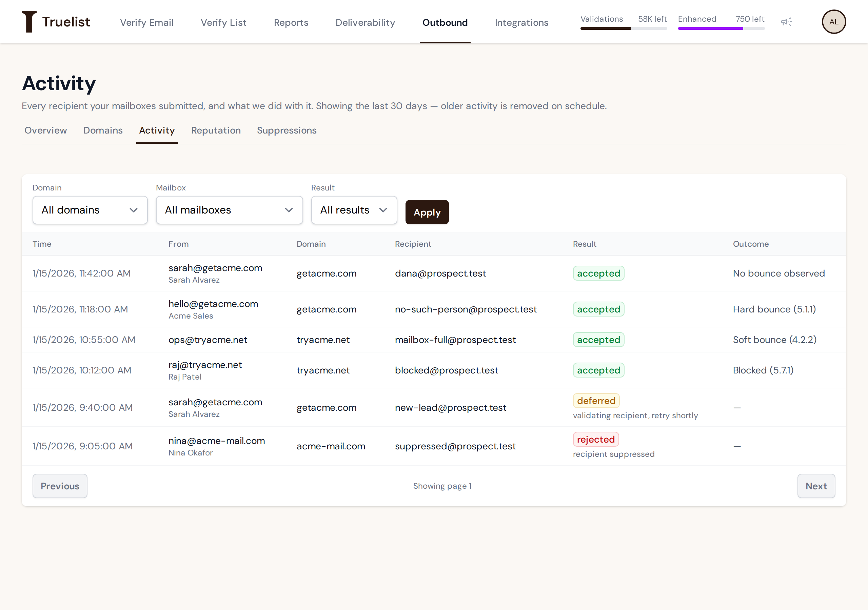Open Reports in top navigation
Viewport: 868px width, 610px height.
291,22
